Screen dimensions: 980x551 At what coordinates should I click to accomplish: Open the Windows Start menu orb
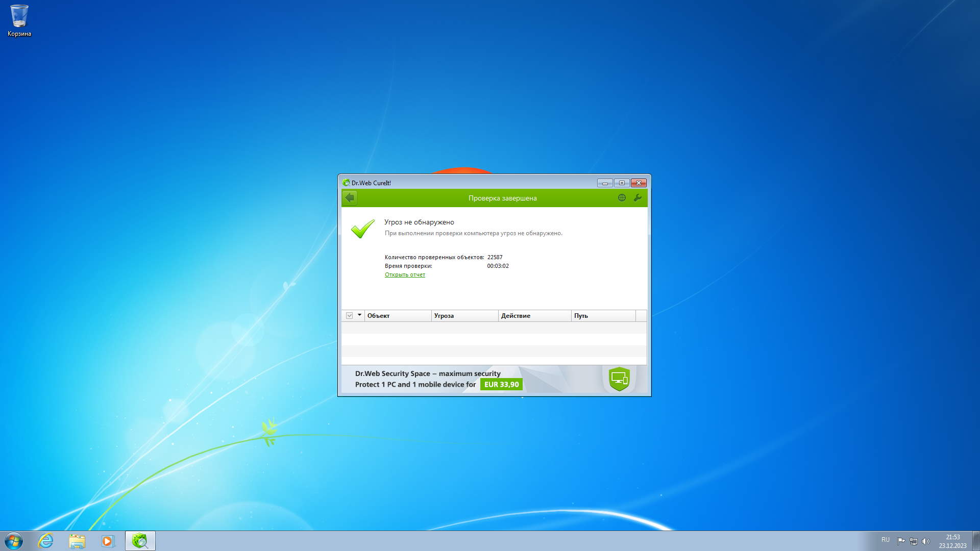pos(14,541)
